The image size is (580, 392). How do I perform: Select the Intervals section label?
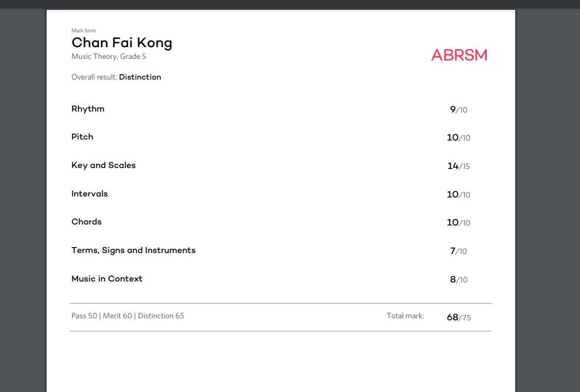pyautogui.click(x=89, y=194)
